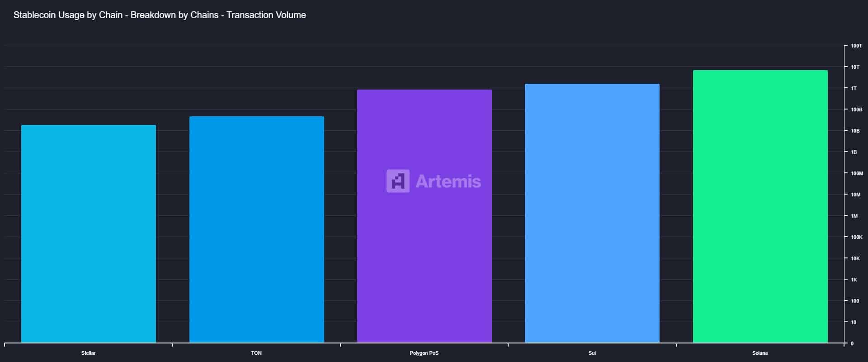This screenshot has height=362, width=868.
Task: Click the Sui bar in chart
Action: pyautogui.click(x=592, y=213)
